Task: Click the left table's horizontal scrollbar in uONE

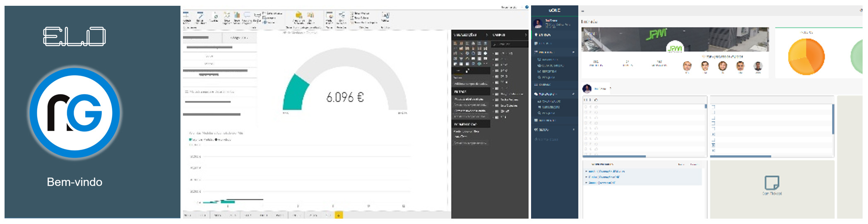Action: coord(615,156)
